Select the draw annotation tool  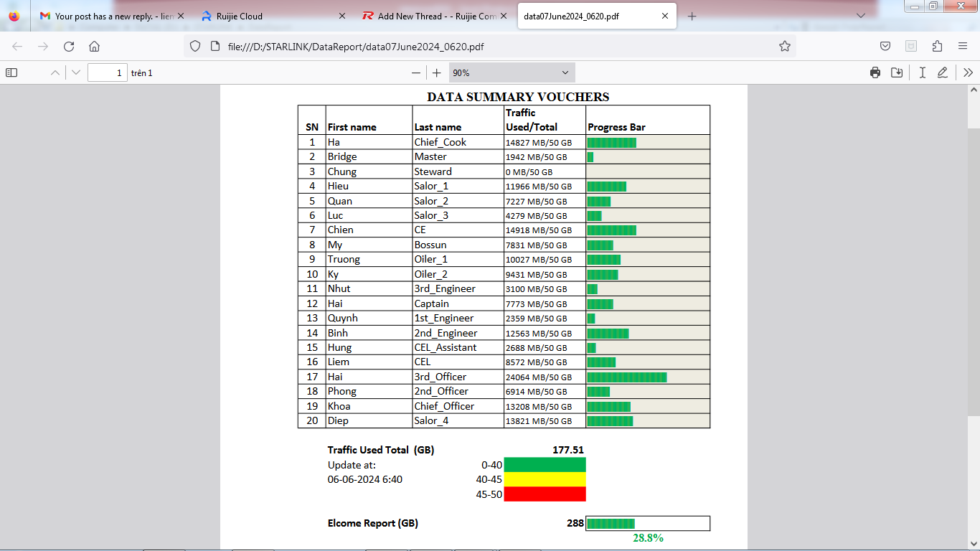pyautogui.click(x=943, y=72)
